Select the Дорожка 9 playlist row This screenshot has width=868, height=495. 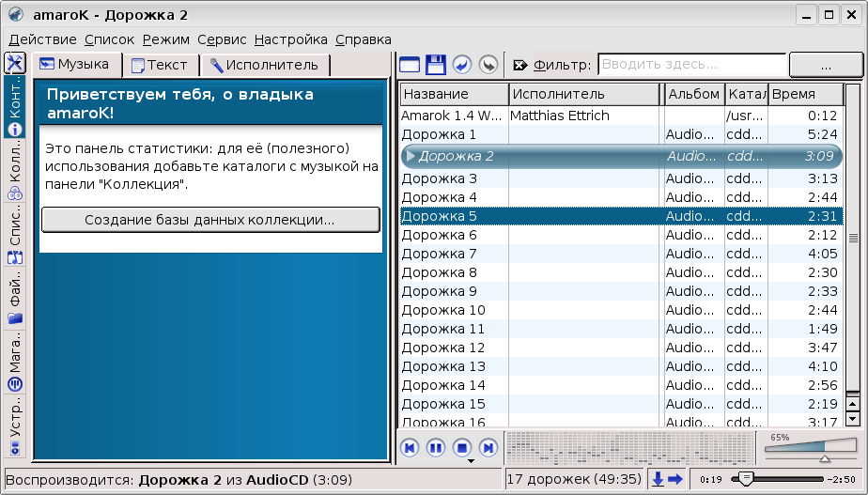(621, 292)
